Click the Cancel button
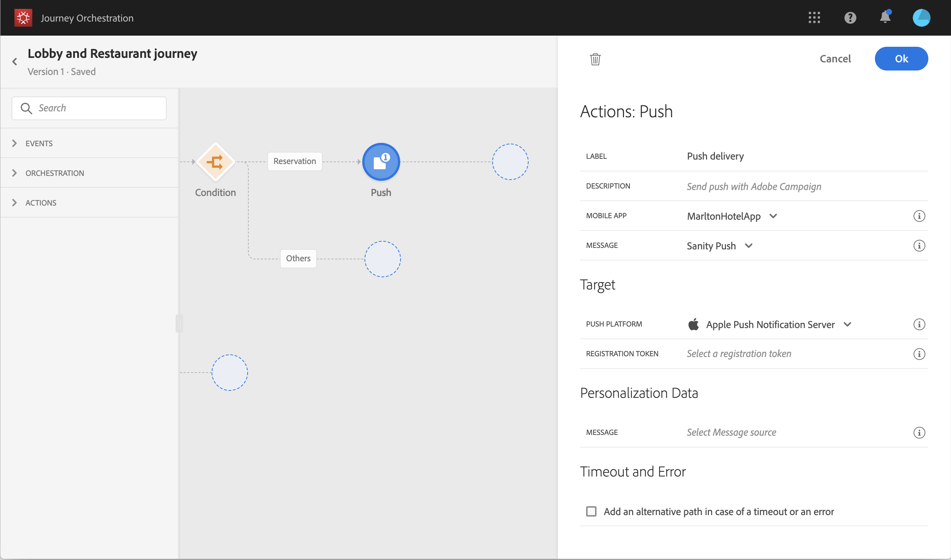951x560 pixels. click(x=835, y=59)
